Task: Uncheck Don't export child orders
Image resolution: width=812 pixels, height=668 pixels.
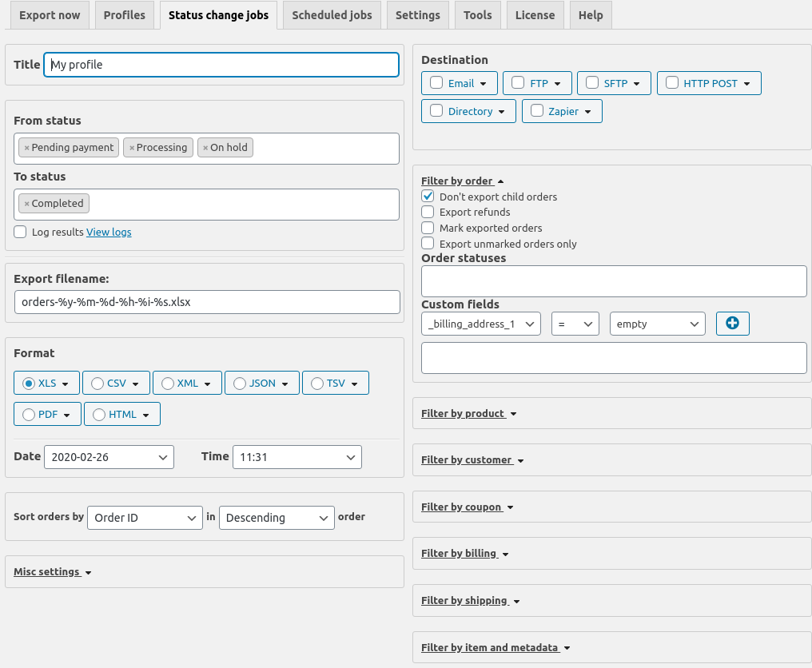Action: tap(428, 197)
